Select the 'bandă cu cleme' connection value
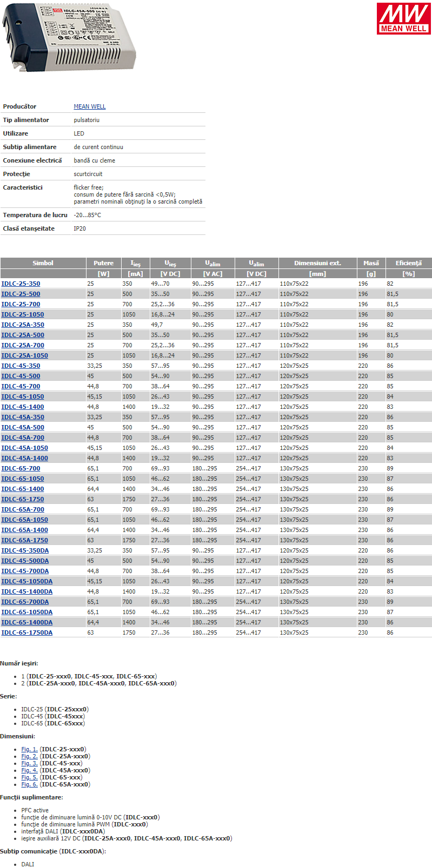Viewport: 432px width, 868px height. [x=95, y=160]
